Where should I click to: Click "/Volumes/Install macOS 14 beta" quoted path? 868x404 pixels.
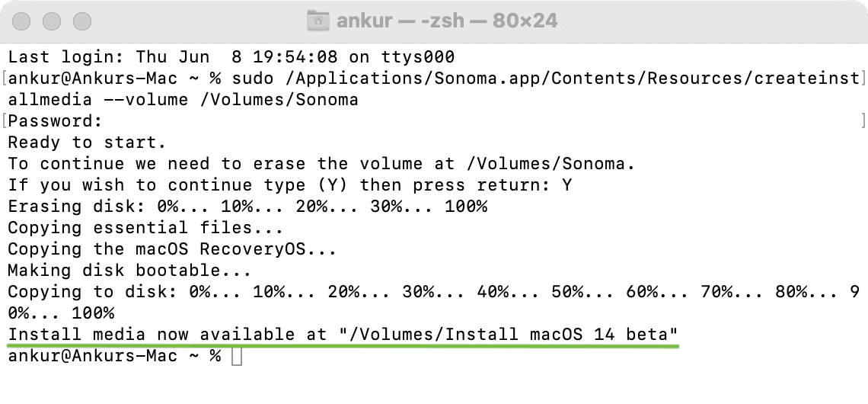tap(508, 334)
